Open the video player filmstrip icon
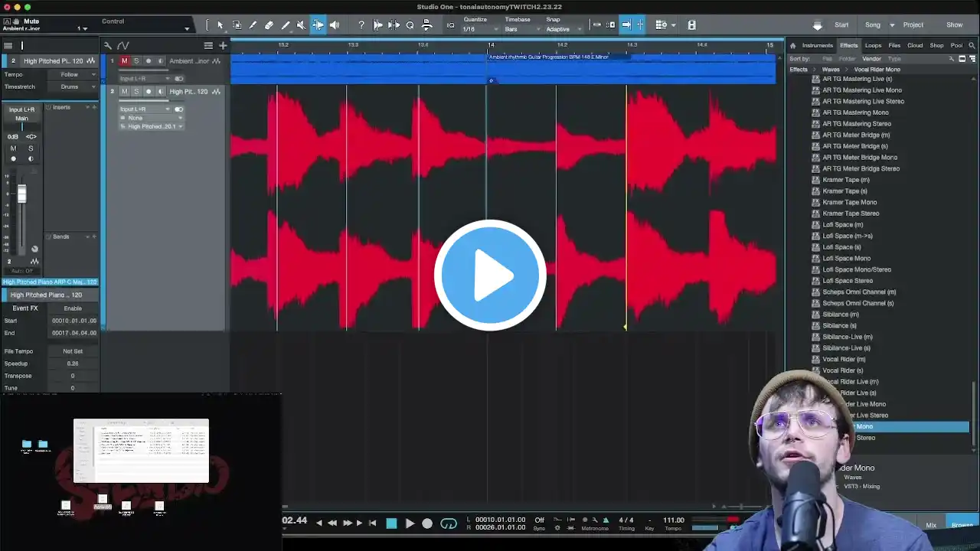The width and height of the screenshot is (980, 551). 692,25
